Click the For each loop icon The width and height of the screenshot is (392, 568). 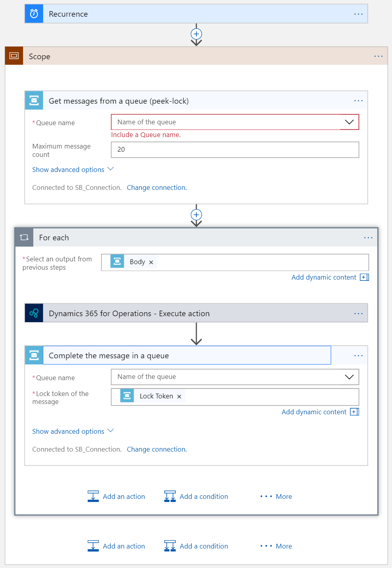tap(24, 238)
